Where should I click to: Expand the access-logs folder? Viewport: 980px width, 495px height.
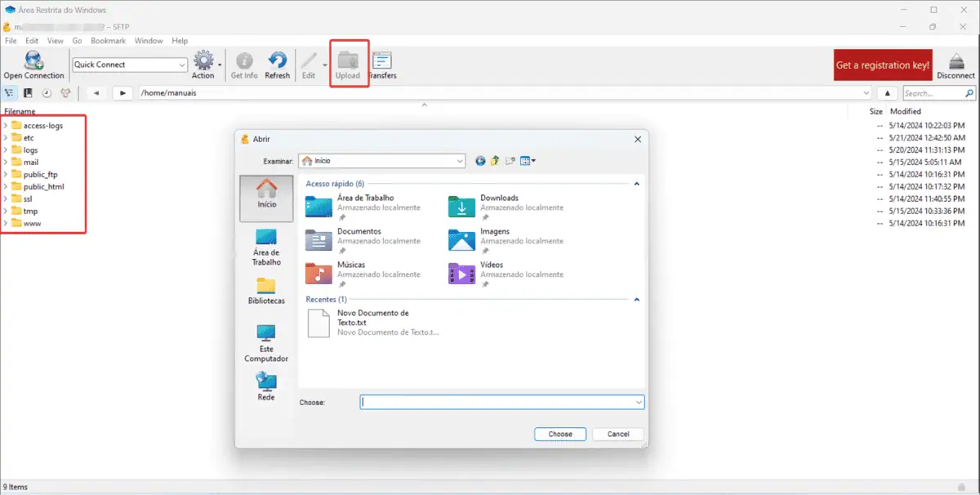6,126
